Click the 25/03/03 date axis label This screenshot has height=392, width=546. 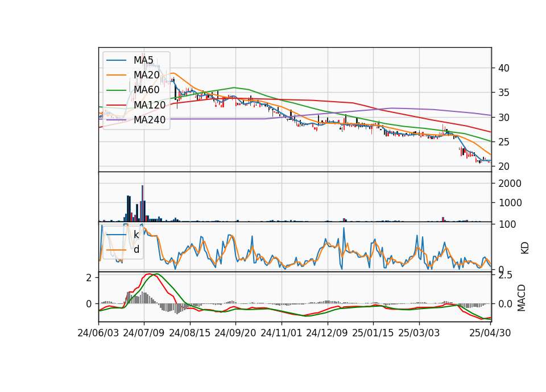click(x=419, y=333)
